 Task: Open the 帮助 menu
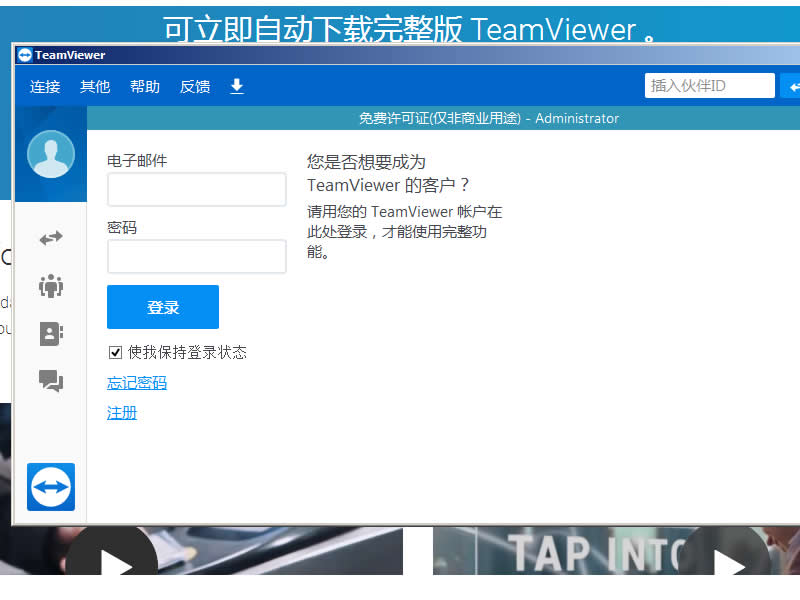(x=144, y=87)
